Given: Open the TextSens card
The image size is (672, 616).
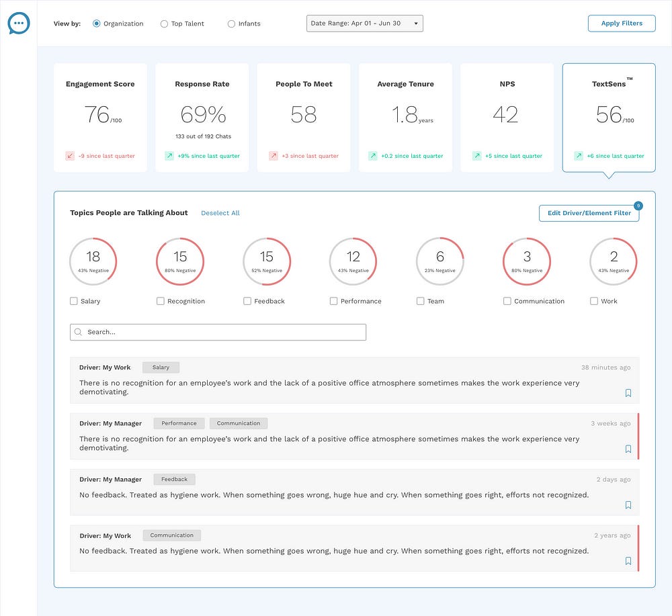Looking at the screenshot, I should point(609,118).
